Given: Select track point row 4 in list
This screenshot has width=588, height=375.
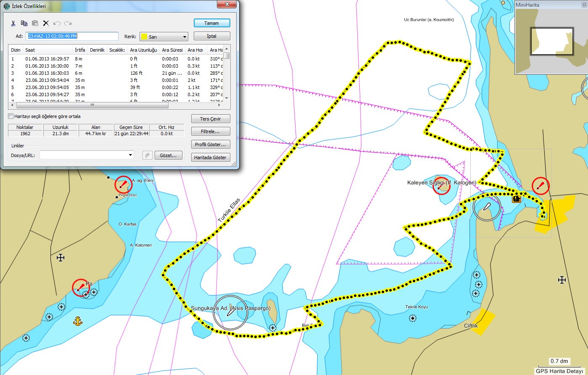Looking at the screenshot, I should [x=116, y=80].
